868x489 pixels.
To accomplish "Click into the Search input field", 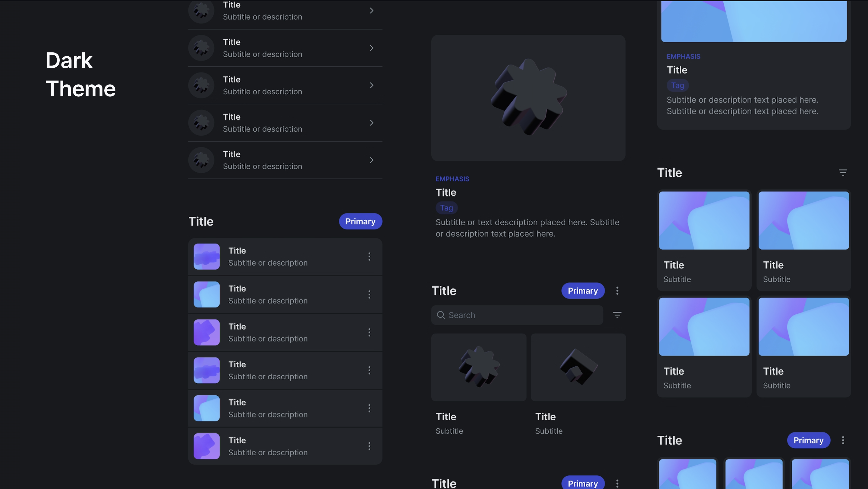I will point(517,315).
